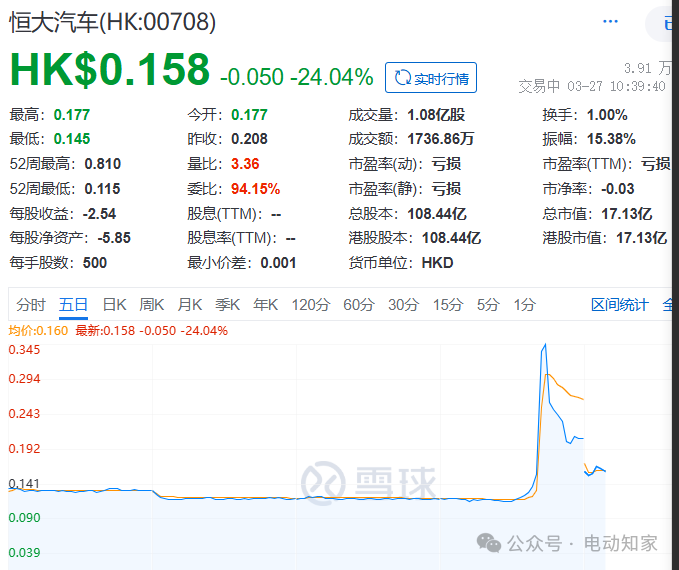
Task: Click the 每股净资产 value -5.85
Action: (114, 238)
